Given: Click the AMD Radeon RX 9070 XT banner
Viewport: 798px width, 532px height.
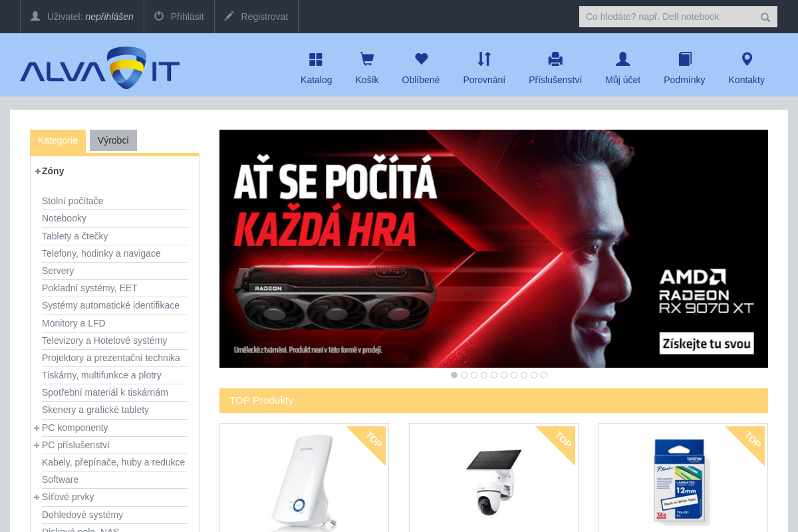Looking at the screenshot, I should [493, 249].
